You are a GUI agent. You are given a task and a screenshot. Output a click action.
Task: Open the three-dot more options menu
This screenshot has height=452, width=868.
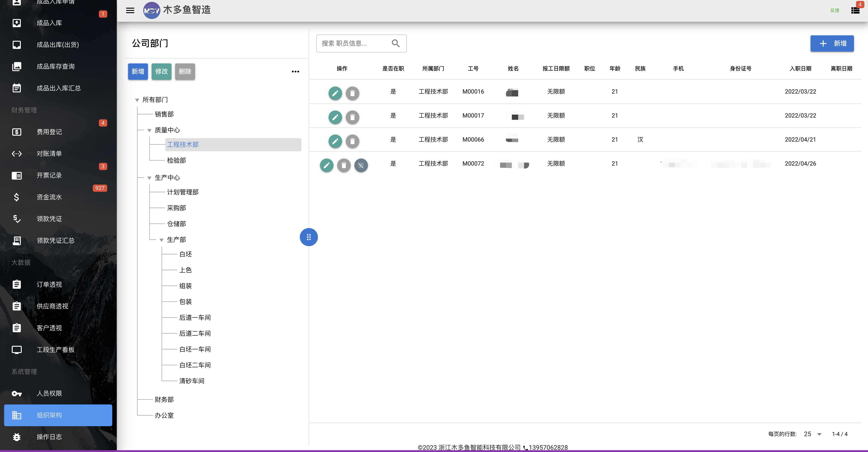click(x=295, y=72)
